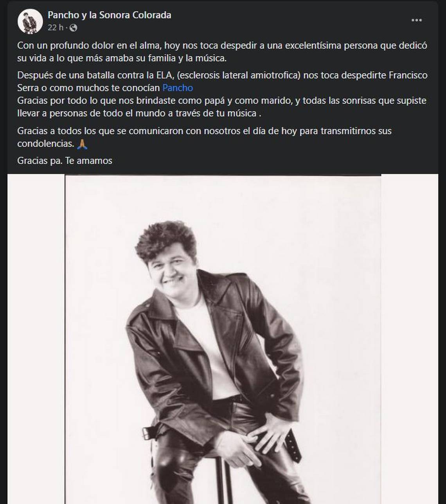
Task: Follow the blue Pancho link
Action: 178,88
